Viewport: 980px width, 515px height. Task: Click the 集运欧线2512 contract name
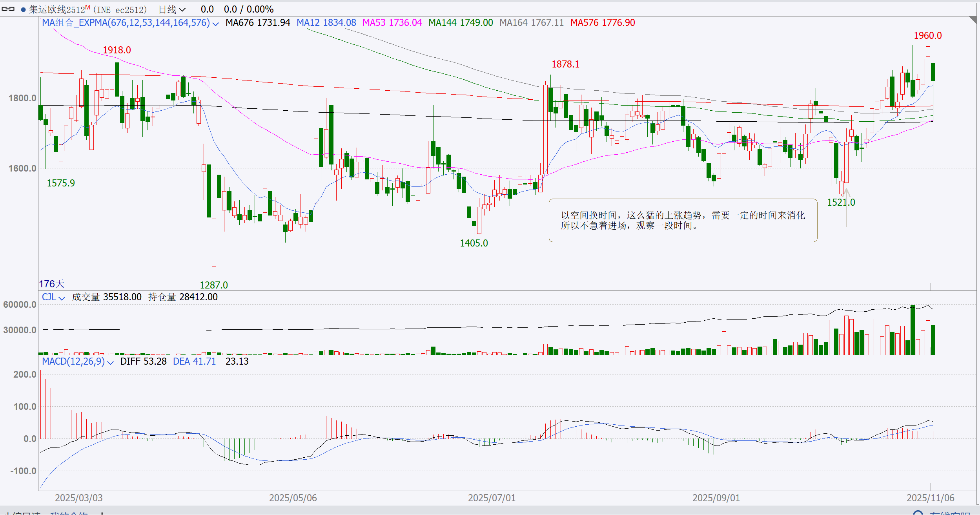(x=57, y=9)
